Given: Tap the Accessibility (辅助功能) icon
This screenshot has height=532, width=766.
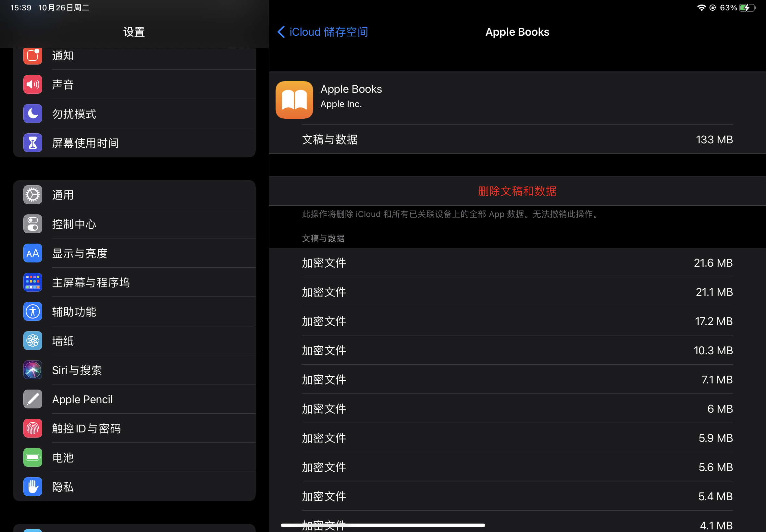Looking at the screenshot, I should (x=33, y=311).
